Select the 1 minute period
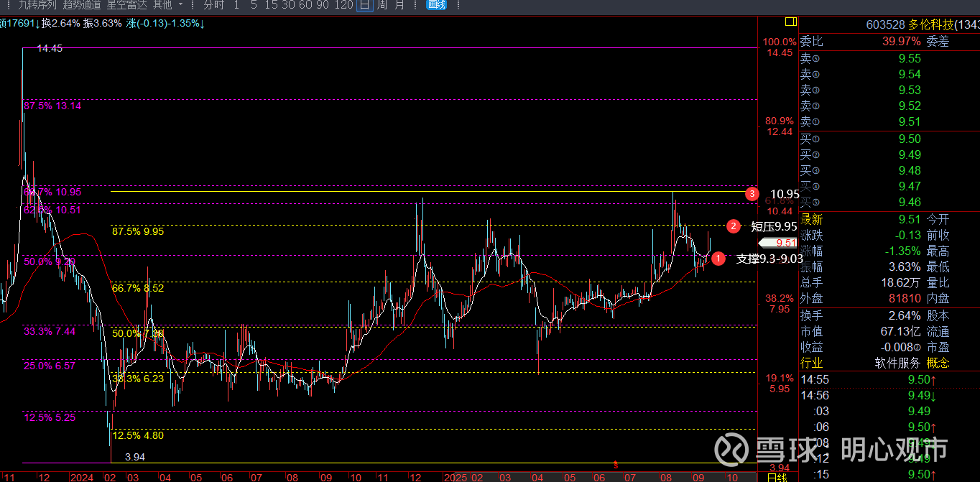 [x=236, y=5]
